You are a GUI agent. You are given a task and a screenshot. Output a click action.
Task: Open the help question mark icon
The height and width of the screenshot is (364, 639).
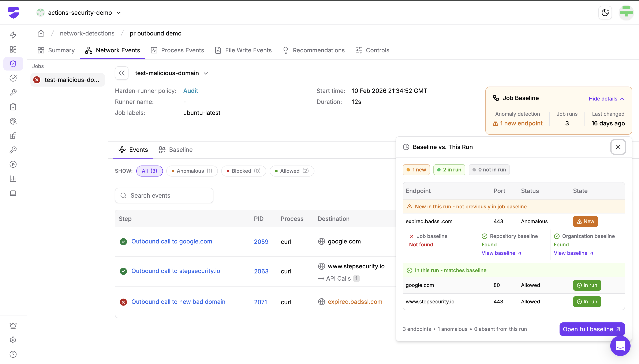click(x=13, y=354)
